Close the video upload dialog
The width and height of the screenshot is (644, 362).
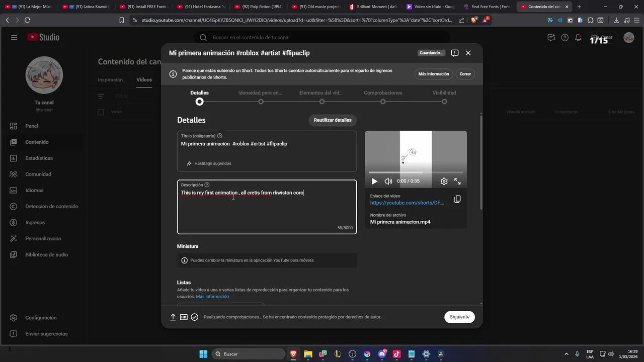[x=468, y=53]
